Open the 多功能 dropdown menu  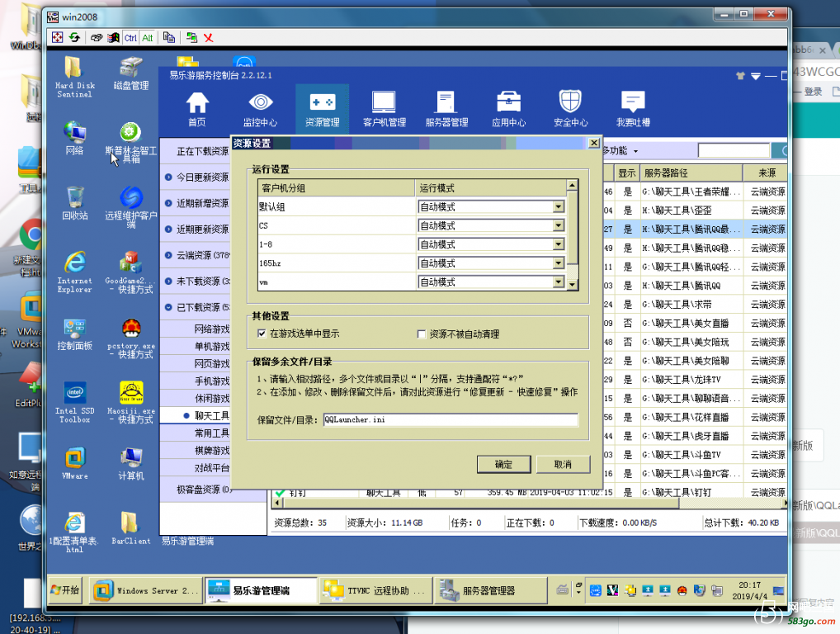621,150
